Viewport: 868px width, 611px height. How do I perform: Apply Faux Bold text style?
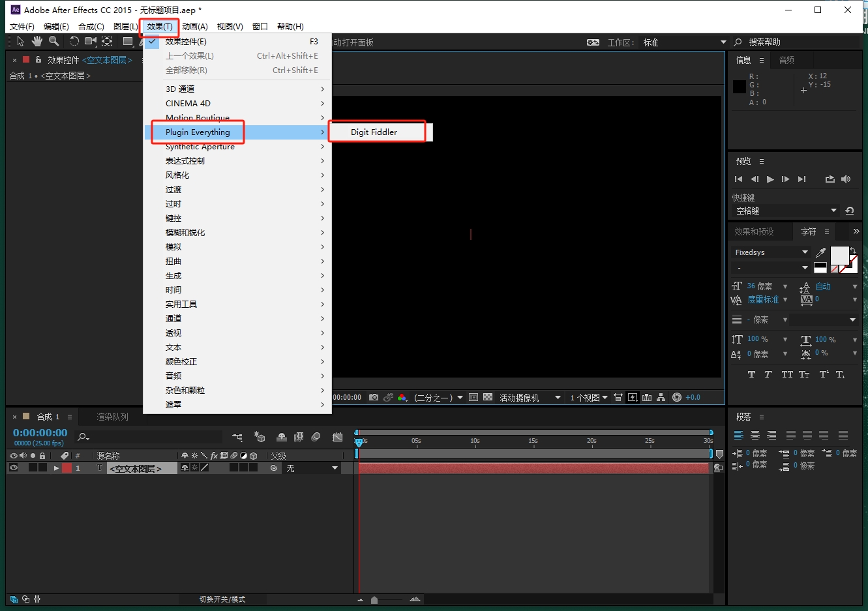click(751, 374)
